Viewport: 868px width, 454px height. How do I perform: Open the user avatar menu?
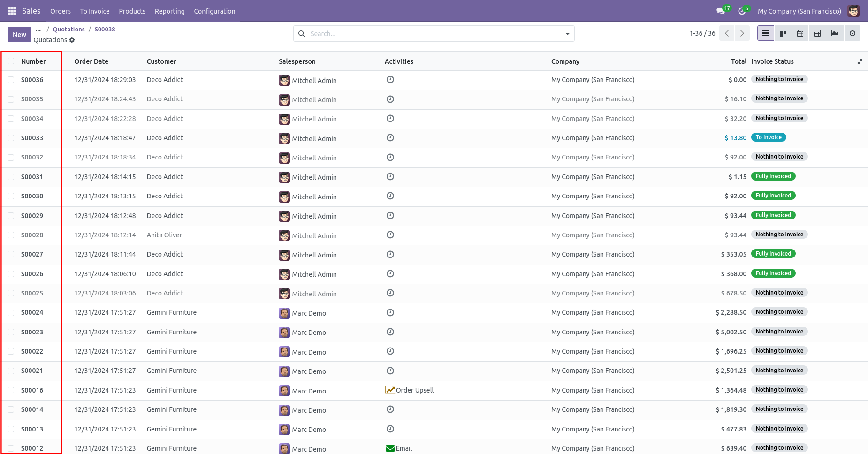coord(853,11)
